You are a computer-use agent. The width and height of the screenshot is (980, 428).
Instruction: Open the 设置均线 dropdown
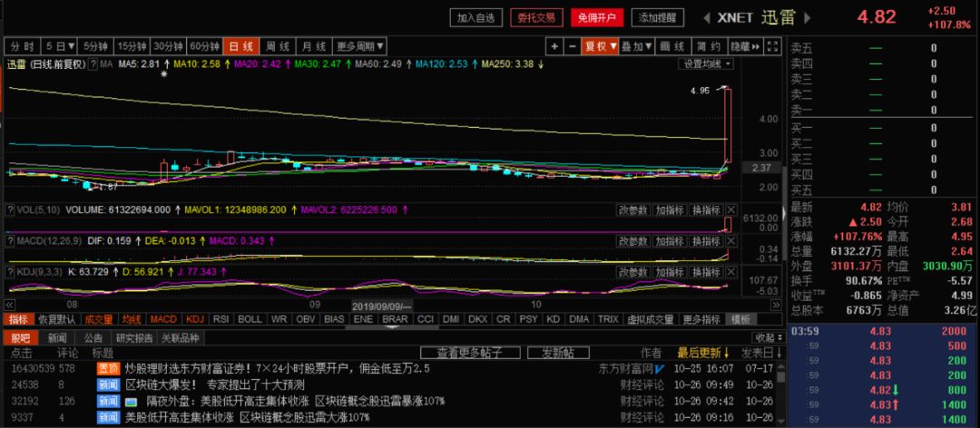click(x=706, y=63)
